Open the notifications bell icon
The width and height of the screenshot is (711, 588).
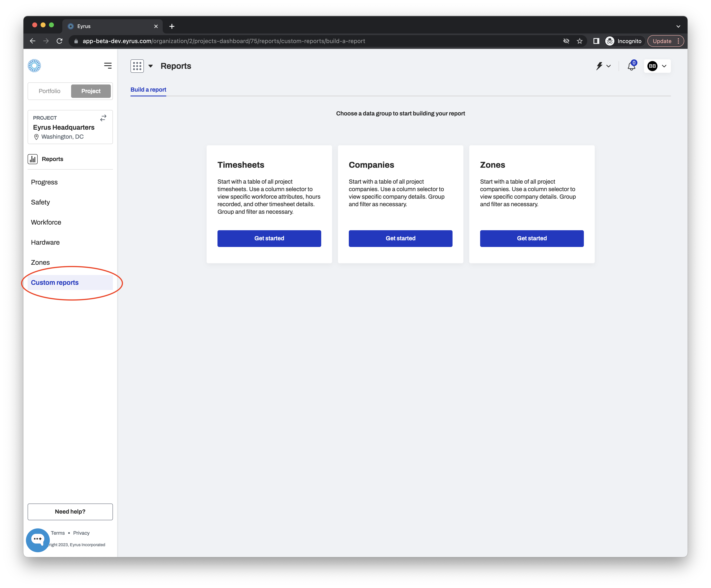pos(632,66)
